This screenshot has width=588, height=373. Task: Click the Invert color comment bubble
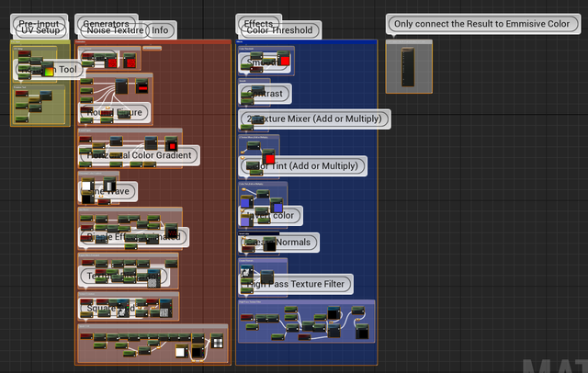tap(270, 216)
